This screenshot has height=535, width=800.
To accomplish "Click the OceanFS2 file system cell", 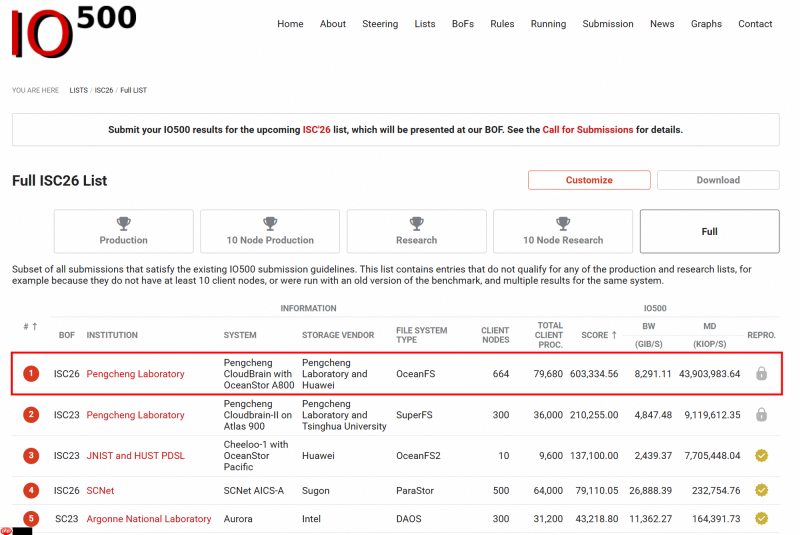I will [418, 455].
